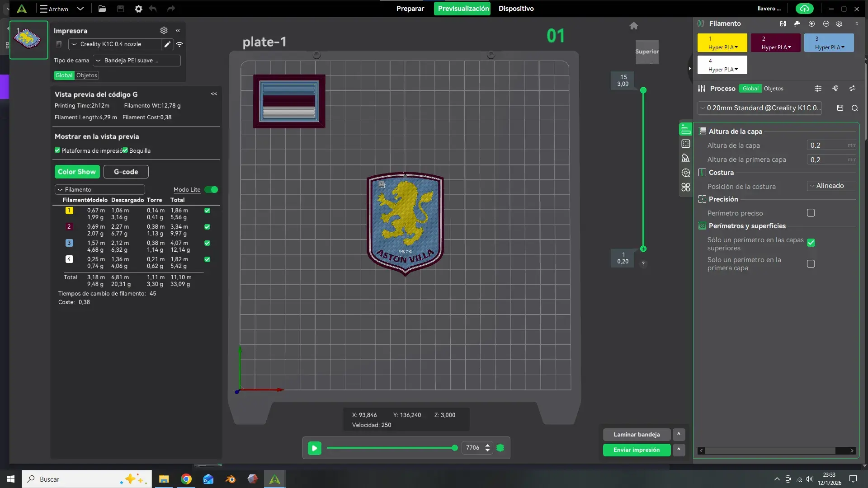This screenshot has width=868, height=488.
Task: Click the Proceso parameter list icon
Action: [818, 89]
